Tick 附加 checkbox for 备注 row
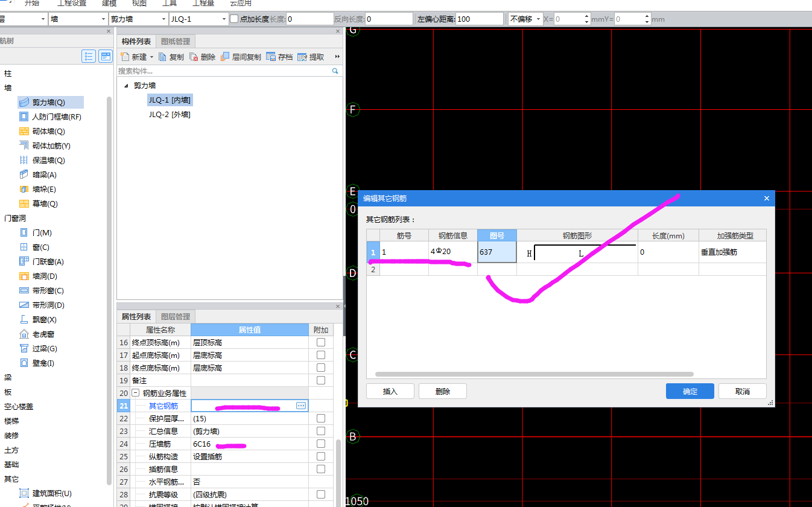812x507 pixels. coord(321,380)
